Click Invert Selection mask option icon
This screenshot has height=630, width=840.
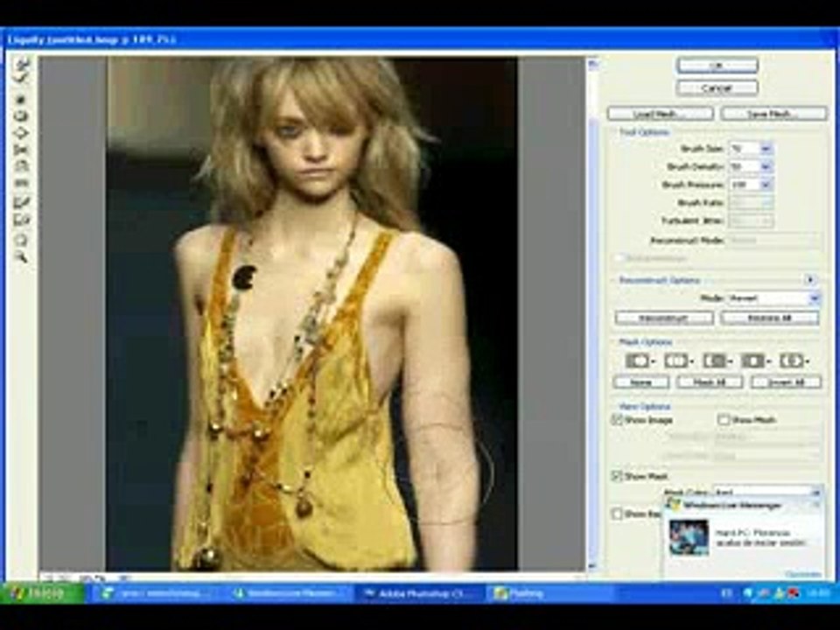click(x=792, y=361)
